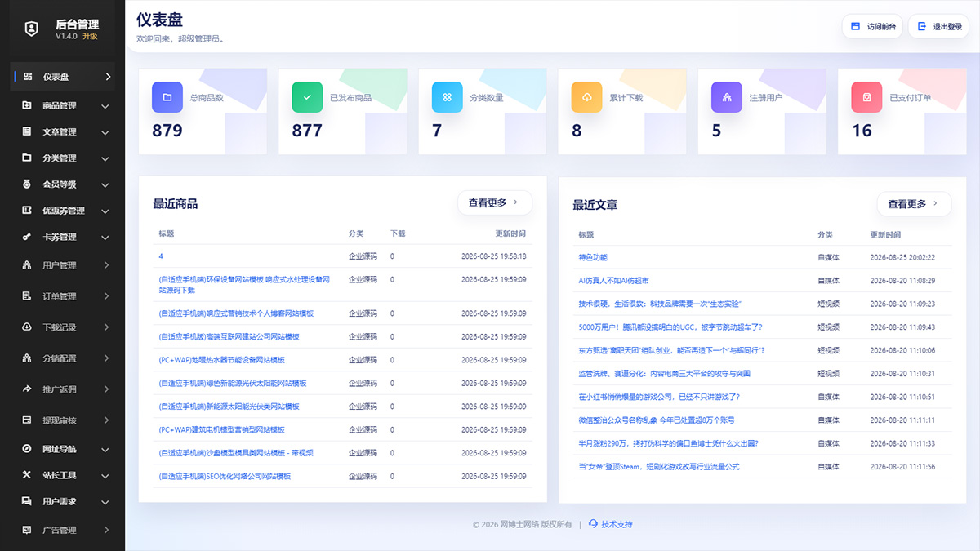Click the 会员等级 medal icon
Viewport: 980px width, 551px height.
[27, 184]
